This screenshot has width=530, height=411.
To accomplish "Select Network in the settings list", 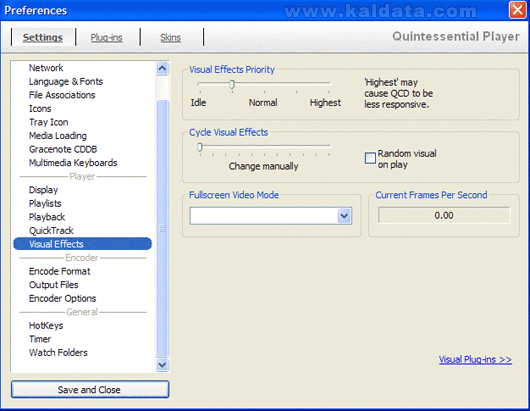I will click(46, 68).
